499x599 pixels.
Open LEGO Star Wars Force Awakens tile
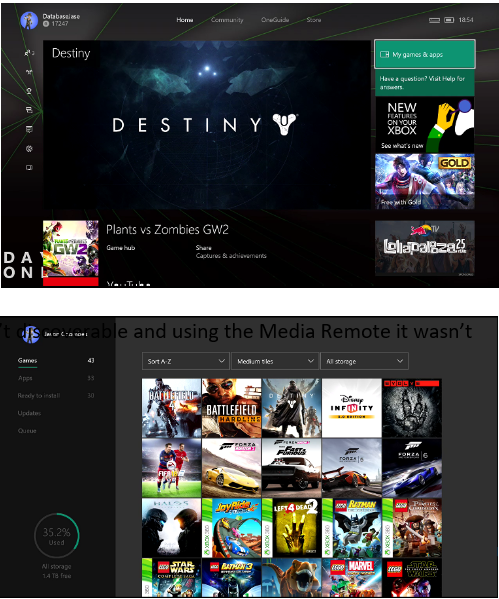[x=412, y=578]
